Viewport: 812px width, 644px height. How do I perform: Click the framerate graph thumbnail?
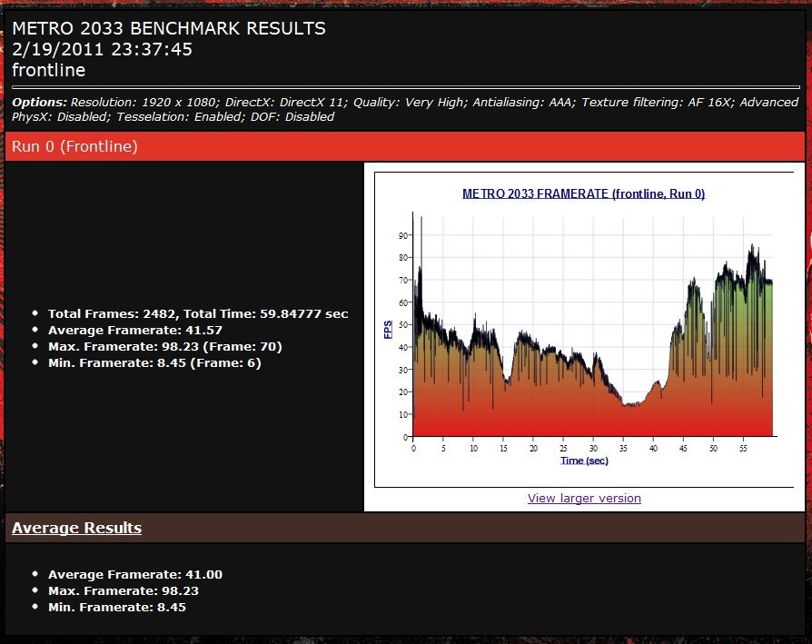click(584, 329)
